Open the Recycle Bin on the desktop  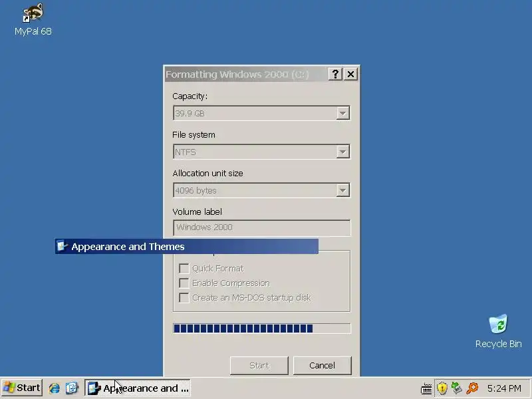click(x=498, y=331)
